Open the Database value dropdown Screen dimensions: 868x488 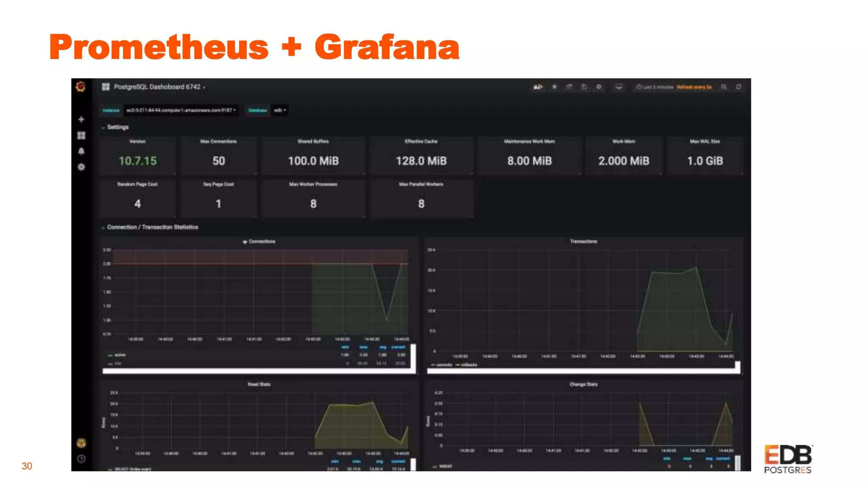[280, 110]
